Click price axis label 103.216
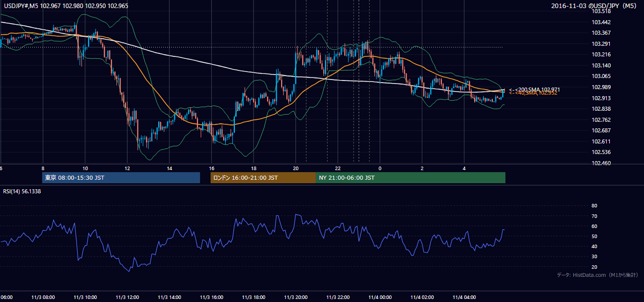This screenshot has height=302, width=644. pos(602,54)
